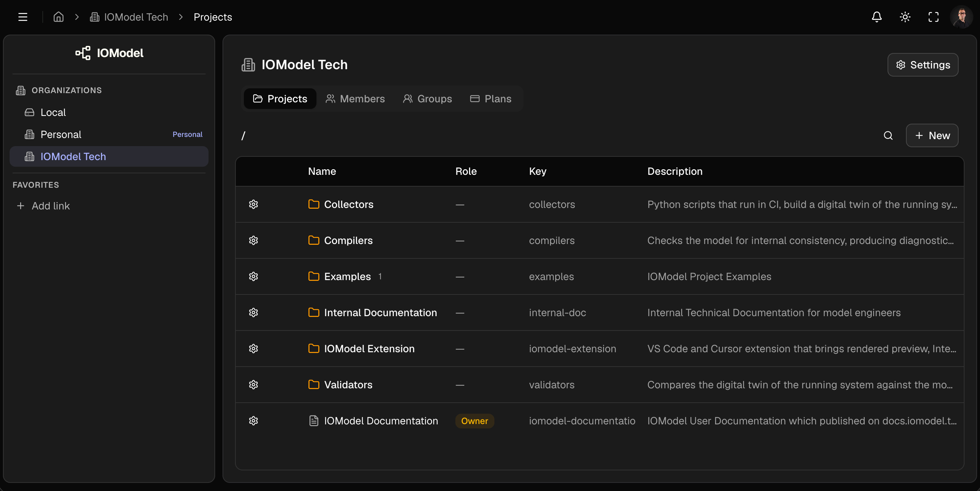Select the Personal organization in sidebar
Screen dimensions: 980x491
[109, 135]
